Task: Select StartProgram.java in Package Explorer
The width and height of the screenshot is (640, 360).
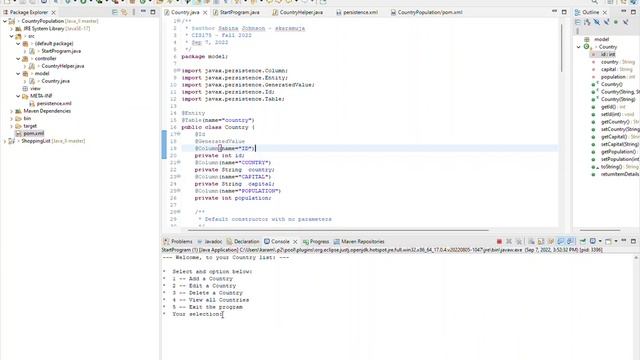Action: point(61,51)
